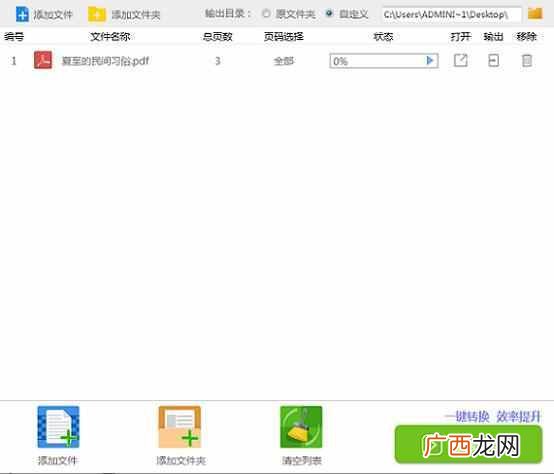Screen dimensions: 554x474
Task: Click the 文件名称 column header
Action: pos(110,36)
